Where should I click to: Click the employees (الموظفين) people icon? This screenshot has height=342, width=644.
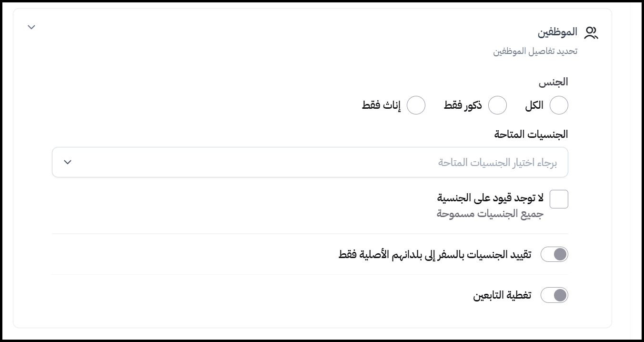591,32
